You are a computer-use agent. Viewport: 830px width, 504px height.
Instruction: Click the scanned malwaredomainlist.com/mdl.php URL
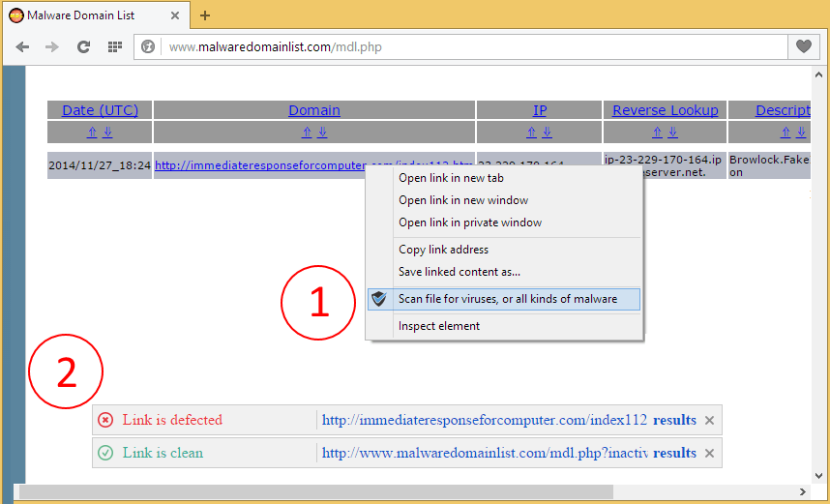[x=485, y=453]
